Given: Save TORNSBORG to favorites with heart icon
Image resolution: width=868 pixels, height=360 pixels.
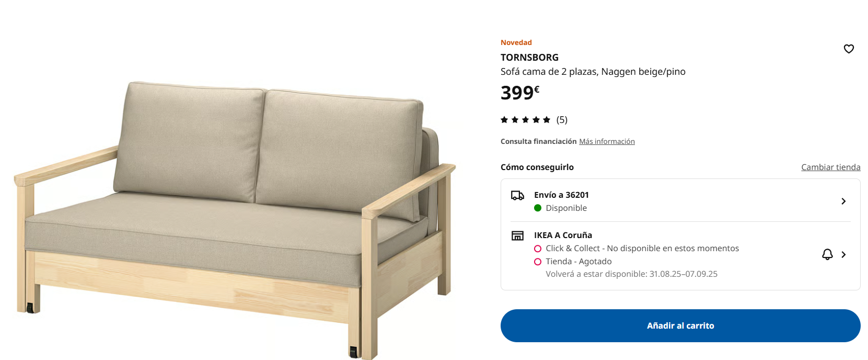Looking at the screenshot, I should point(849,49).
